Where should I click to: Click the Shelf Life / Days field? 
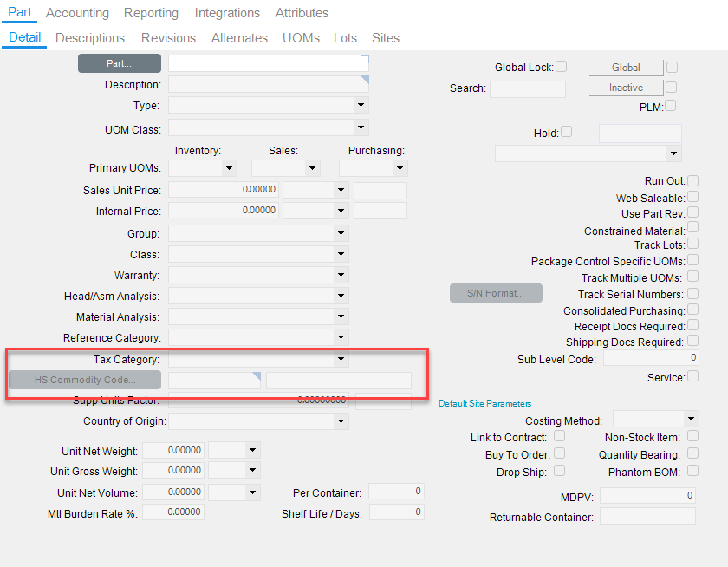click(397, 512)
